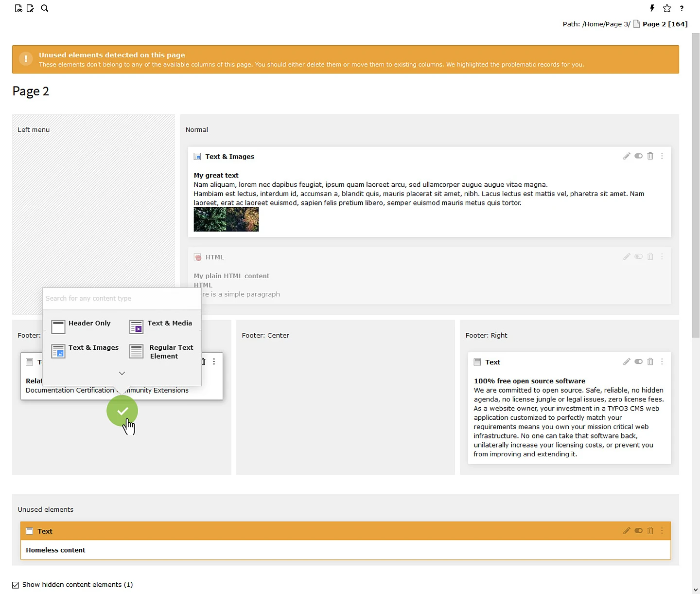The height and width of the screenshot is (594, 700).
Task: Open help via question mark icon
Action: [682, 8]
